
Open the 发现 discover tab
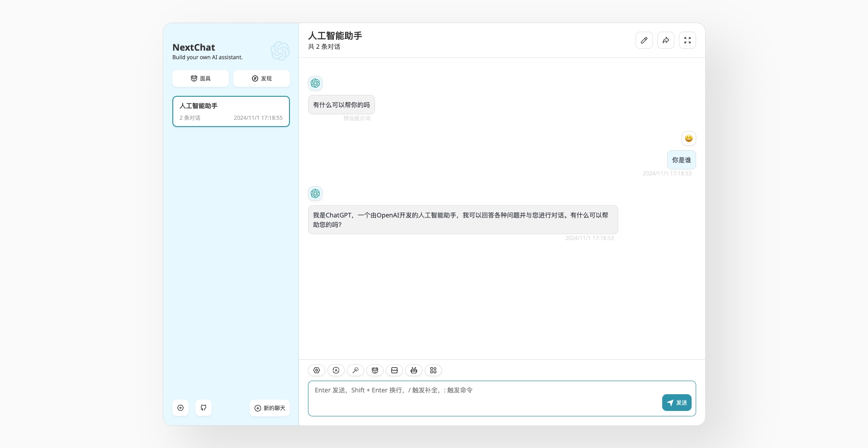[261, 78]
